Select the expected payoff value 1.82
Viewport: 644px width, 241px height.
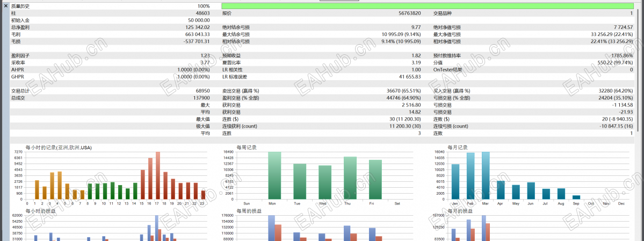[416, 55]
